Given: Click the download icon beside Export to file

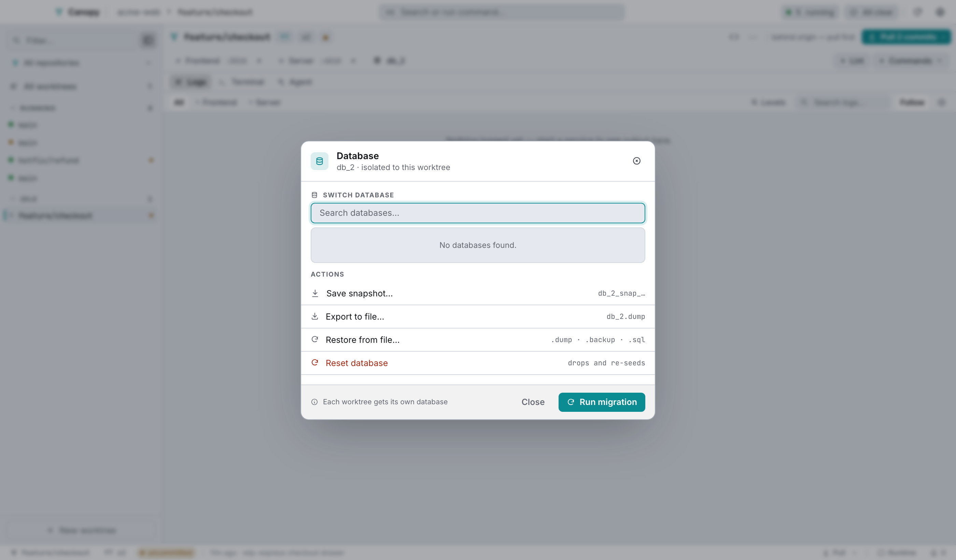Looking at the screenshot, I should pyautogui.click(x=314, y=317).
